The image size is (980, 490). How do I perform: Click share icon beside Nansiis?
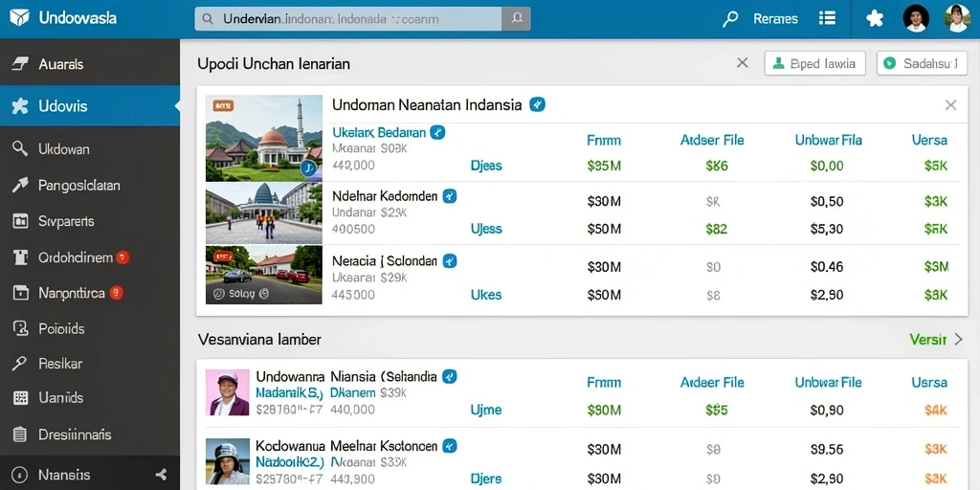pyautogui.click(x=161, y=475)
